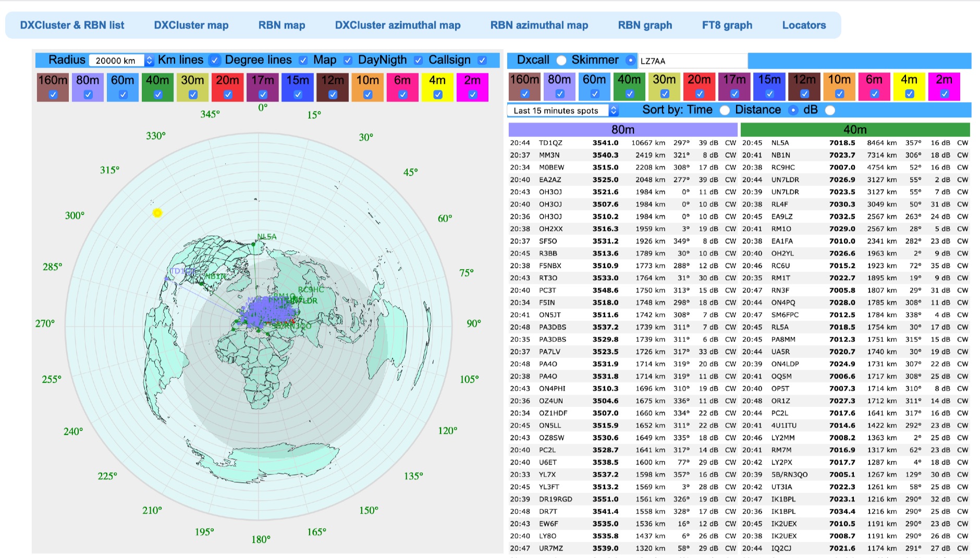The image size is (980, 558).
Task: Toggle 6m band checkbox on map panel
Action: click(x=402, y=94)
